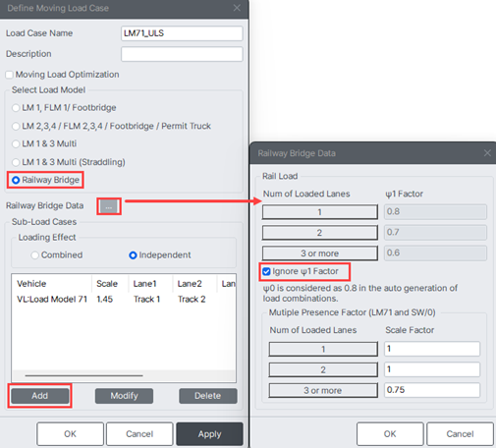This screenshot has width=496, height=448.
Task: Close the Define Moving Load Case dialog
Action: tap(237, 8)
